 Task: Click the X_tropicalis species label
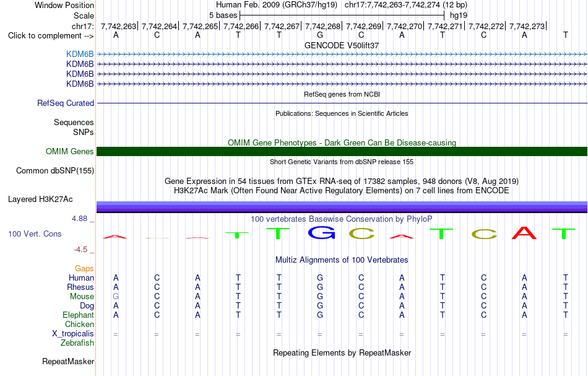(73, 334)
